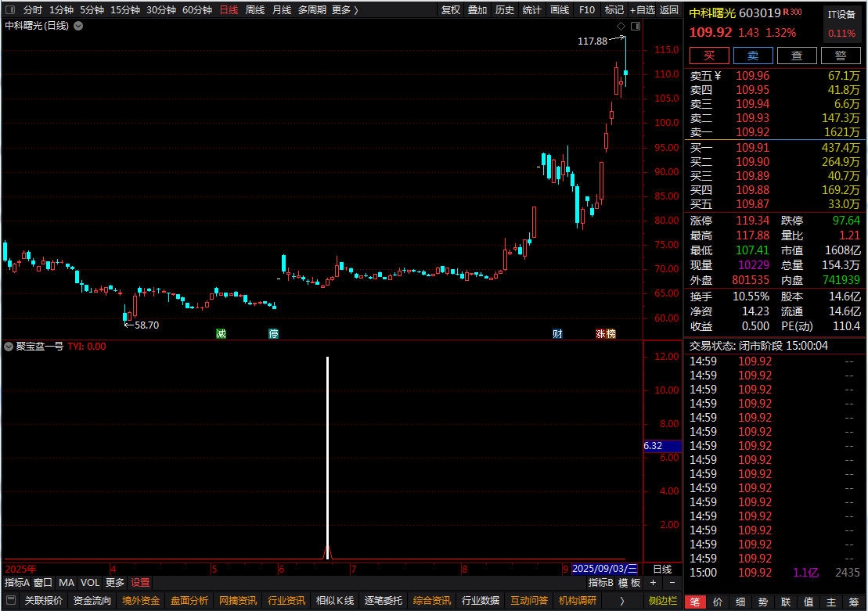Open the 相似K线 tab
Viewport: 868px width, 611px height.
pos(335,601)
